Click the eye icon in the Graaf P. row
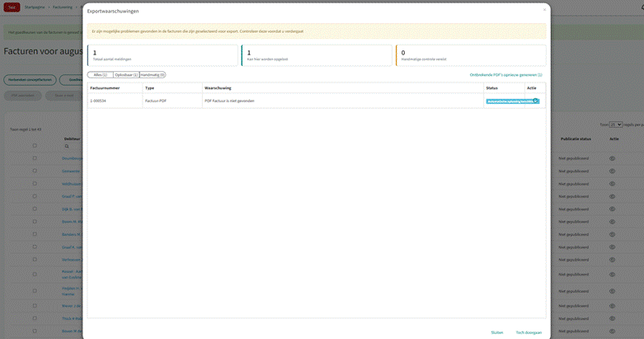Screen dimensions: 644x339 coord(612,196)
